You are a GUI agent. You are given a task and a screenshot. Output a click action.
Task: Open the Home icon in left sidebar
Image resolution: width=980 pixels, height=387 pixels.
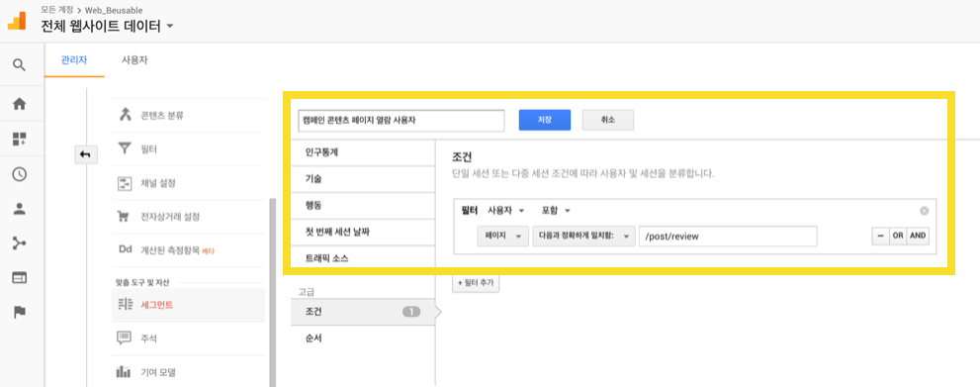point(20,104)
